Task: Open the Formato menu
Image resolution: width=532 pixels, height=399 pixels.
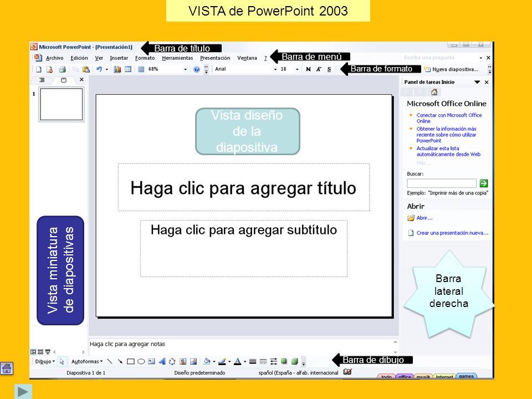Action: 145,58
